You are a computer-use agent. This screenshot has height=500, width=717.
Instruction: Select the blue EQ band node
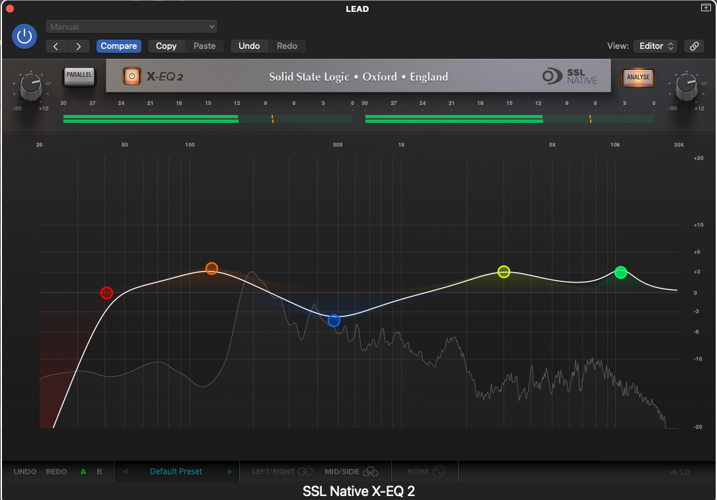coord(334,321)
